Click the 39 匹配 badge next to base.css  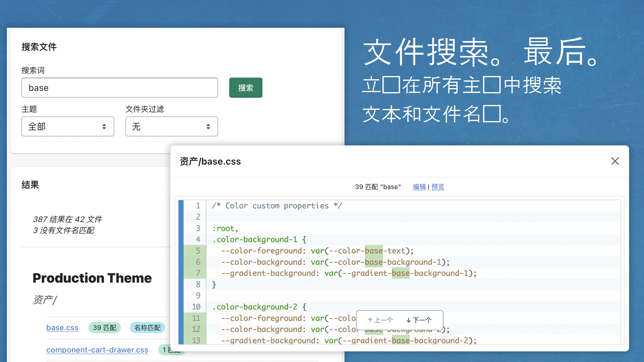click(x=105, y=328)
